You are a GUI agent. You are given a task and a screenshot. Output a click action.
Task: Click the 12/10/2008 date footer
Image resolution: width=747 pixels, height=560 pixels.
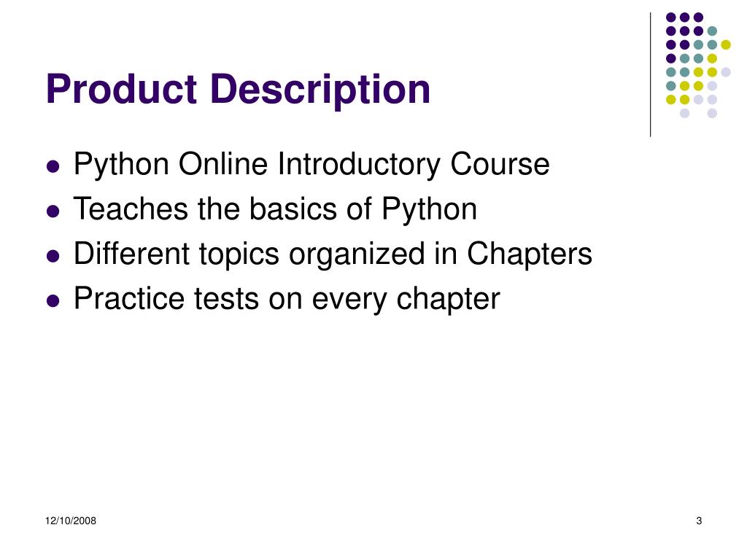[x=71, y=521]
